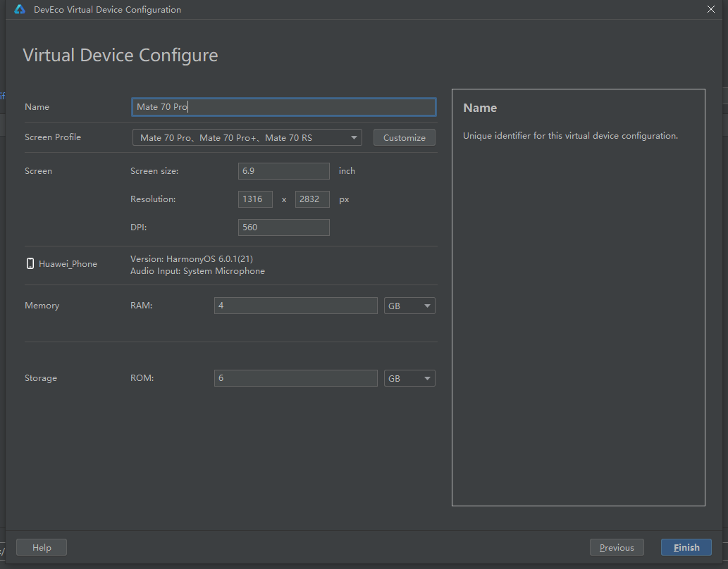Click the resolution width field 1316

[x=255, y=199]
